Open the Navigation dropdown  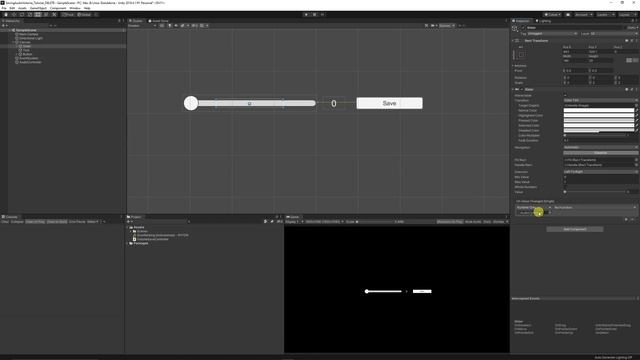[x=600, y=147]
